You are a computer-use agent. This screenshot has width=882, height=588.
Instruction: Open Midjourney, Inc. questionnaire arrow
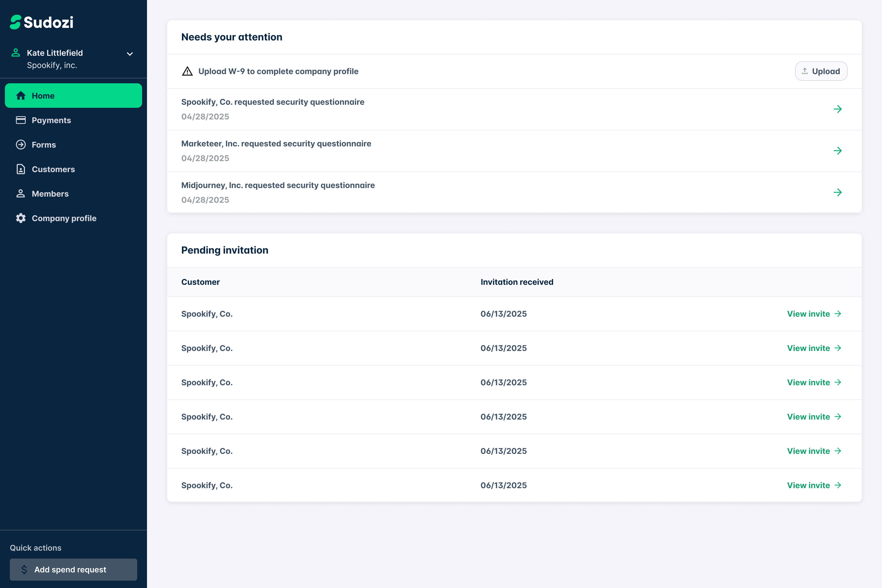(837, 192)
